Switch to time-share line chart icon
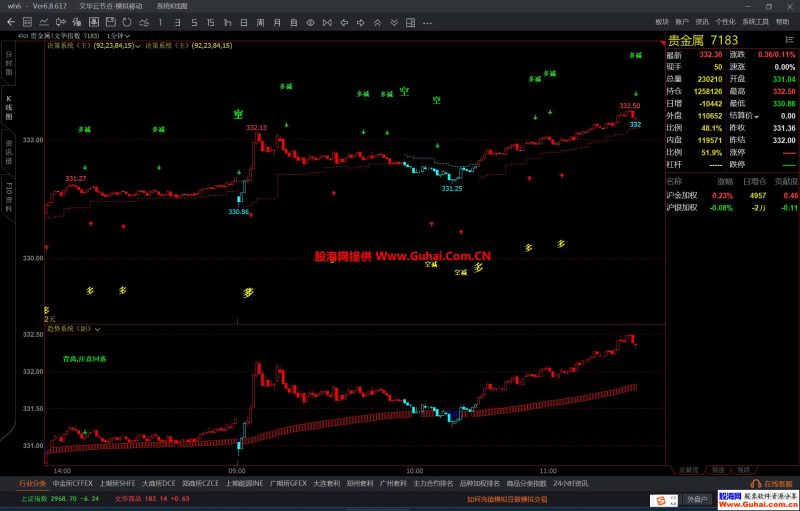The image size is (800, 511). coord(44,22)
